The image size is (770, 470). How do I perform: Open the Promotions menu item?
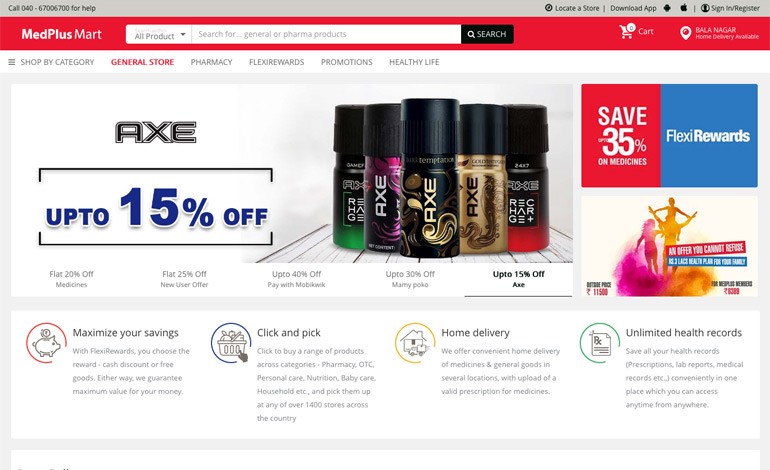coord(347,62)
